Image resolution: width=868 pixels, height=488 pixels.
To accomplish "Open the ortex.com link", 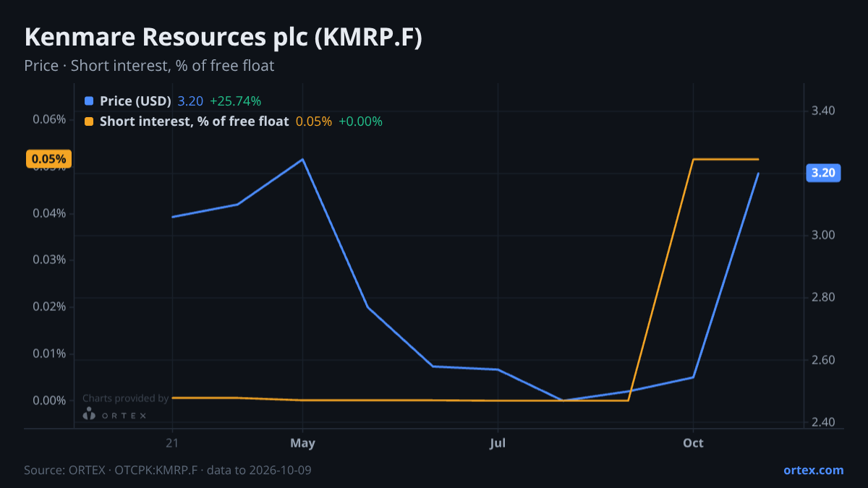I will [813, 470].
